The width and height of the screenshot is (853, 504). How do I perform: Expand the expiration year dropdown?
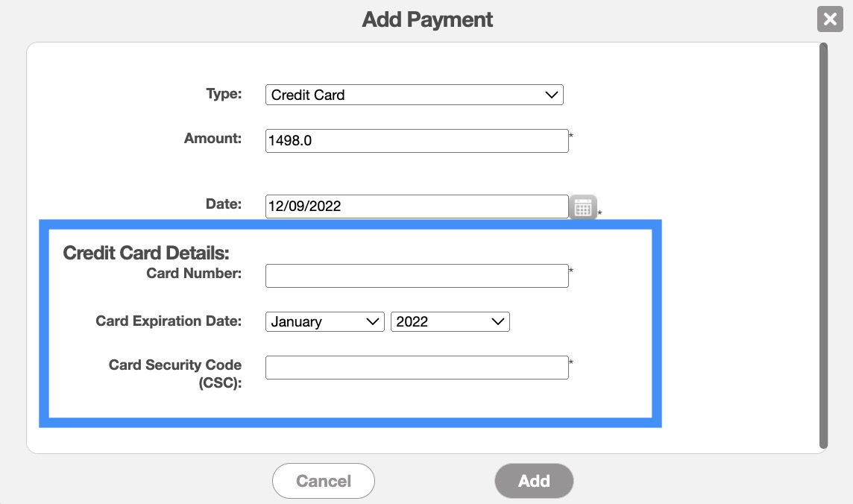[x=450, y=322]
